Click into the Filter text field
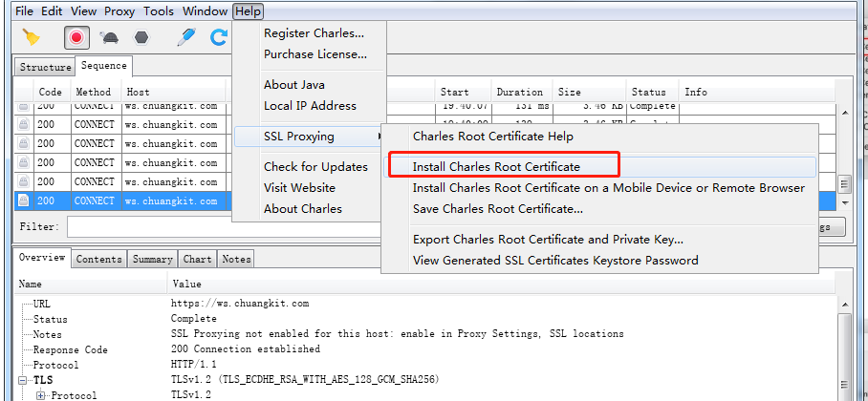 tap(153, 227)
